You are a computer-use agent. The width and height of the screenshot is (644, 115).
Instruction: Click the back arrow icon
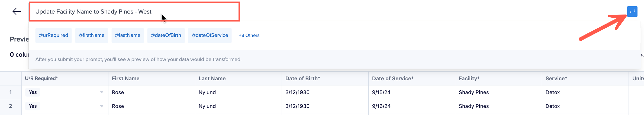[x=17, y=11]
